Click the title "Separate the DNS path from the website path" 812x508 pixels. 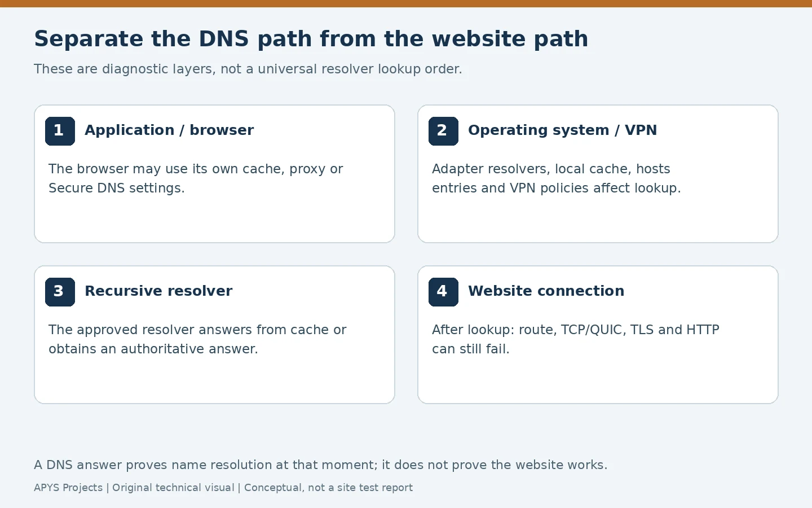(x=311, y=39)
